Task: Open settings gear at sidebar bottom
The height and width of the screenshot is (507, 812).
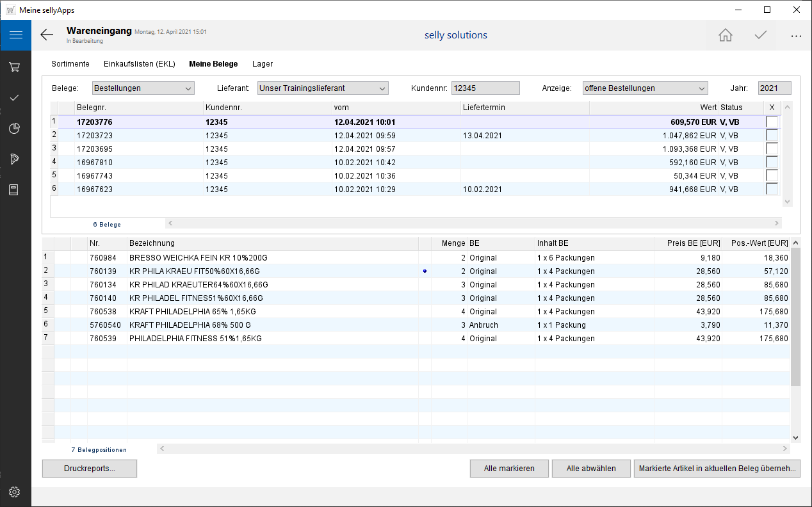Action: [15, 492]
